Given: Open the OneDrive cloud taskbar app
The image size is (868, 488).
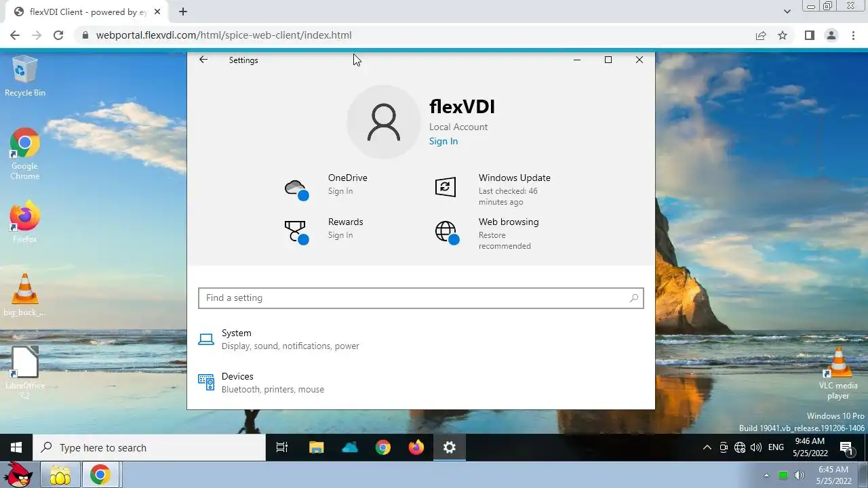Looking at the screenshot, I should click(350, 447).
